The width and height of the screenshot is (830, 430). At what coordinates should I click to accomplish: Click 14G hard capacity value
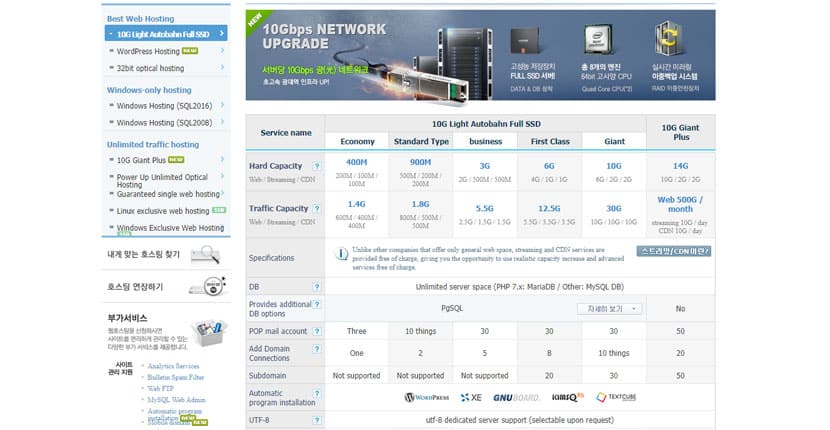pyautogui.click(x=680, y=166)
